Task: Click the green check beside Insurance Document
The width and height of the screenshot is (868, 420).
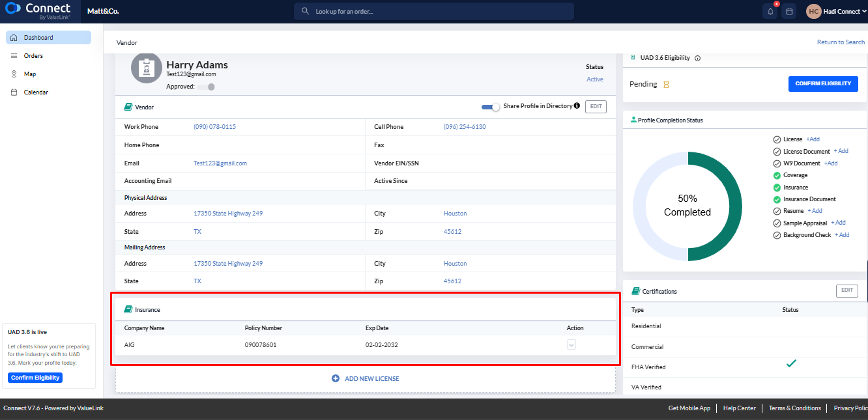Action: pos(777,199)
